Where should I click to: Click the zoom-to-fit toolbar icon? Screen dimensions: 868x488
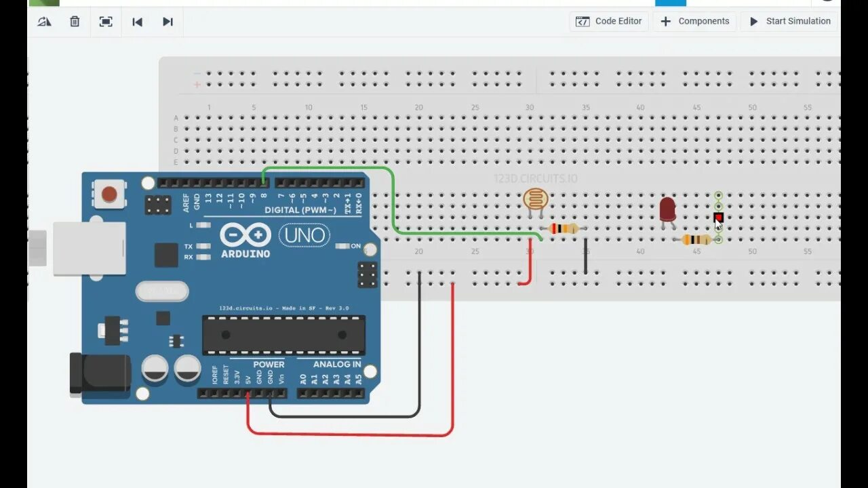click(106, 22)
